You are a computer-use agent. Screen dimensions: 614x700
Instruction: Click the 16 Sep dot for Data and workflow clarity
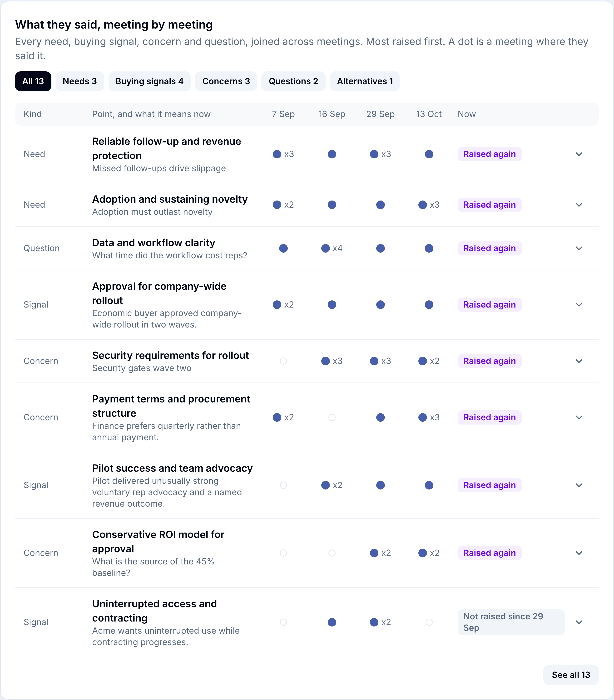326,248
